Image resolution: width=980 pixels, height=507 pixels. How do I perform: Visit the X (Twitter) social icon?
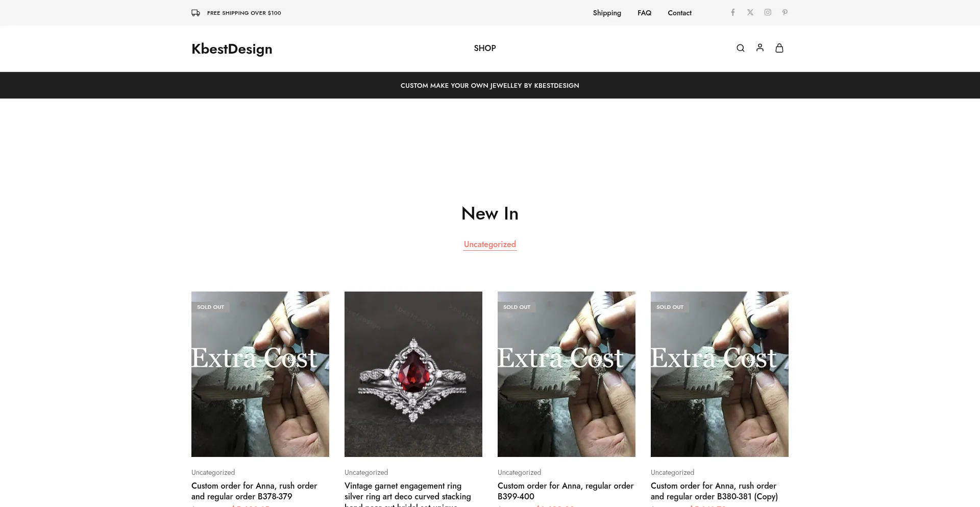(750, 12)
